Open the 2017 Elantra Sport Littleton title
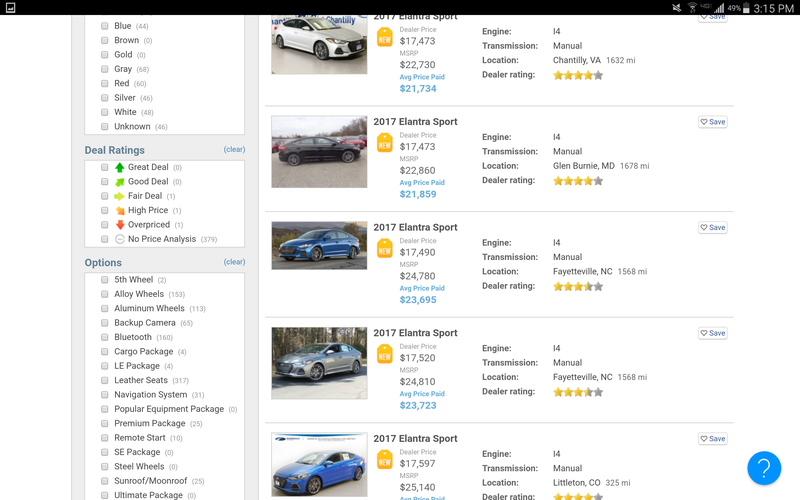 tap(415, 438)
